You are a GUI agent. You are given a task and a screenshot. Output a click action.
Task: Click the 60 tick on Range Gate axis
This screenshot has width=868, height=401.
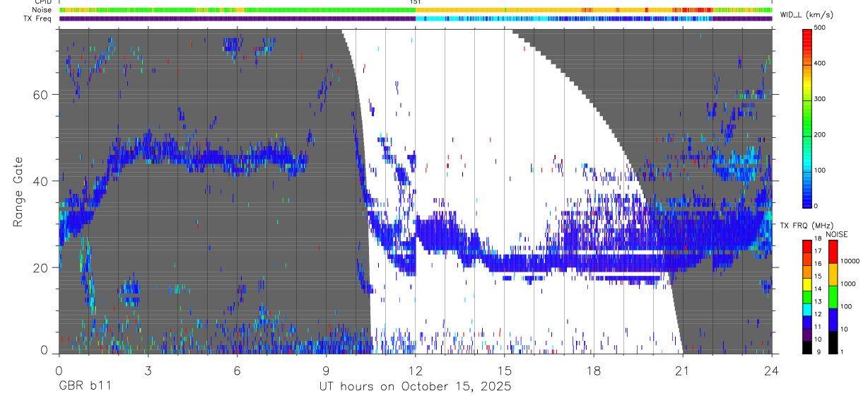41,95
